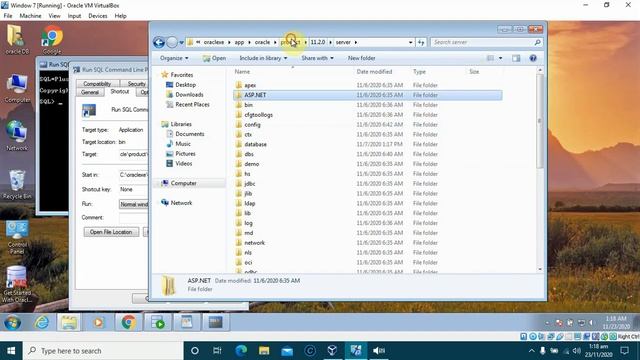Open VirtualBox View menu

(54, 16)
